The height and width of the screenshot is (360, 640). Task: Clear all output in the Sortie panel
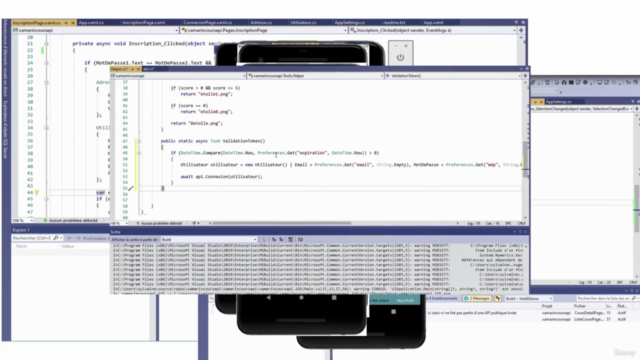tap(290, 240)
